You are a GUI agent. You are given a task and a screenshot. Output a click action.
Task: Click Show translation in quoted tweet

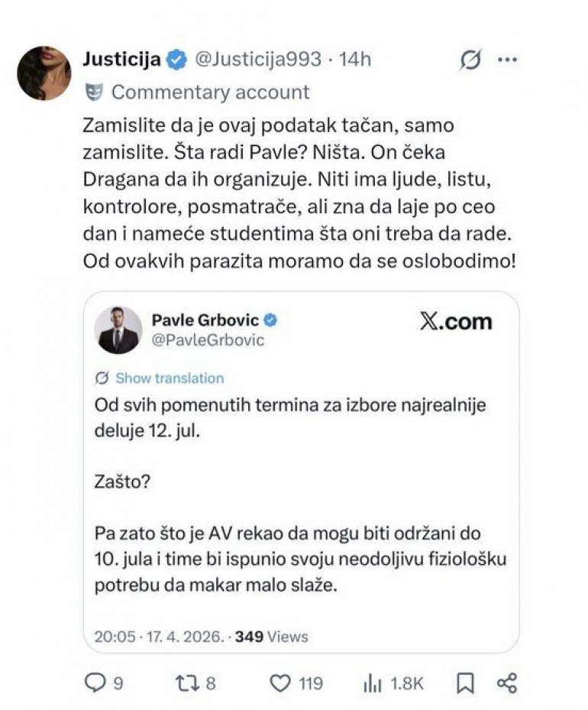(170, 378)
